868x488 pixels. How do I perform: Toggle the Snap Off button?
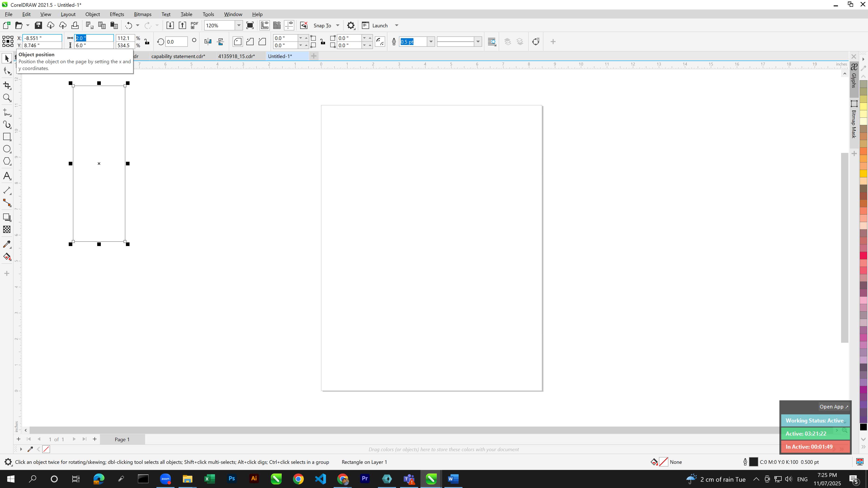coord(304,25)
